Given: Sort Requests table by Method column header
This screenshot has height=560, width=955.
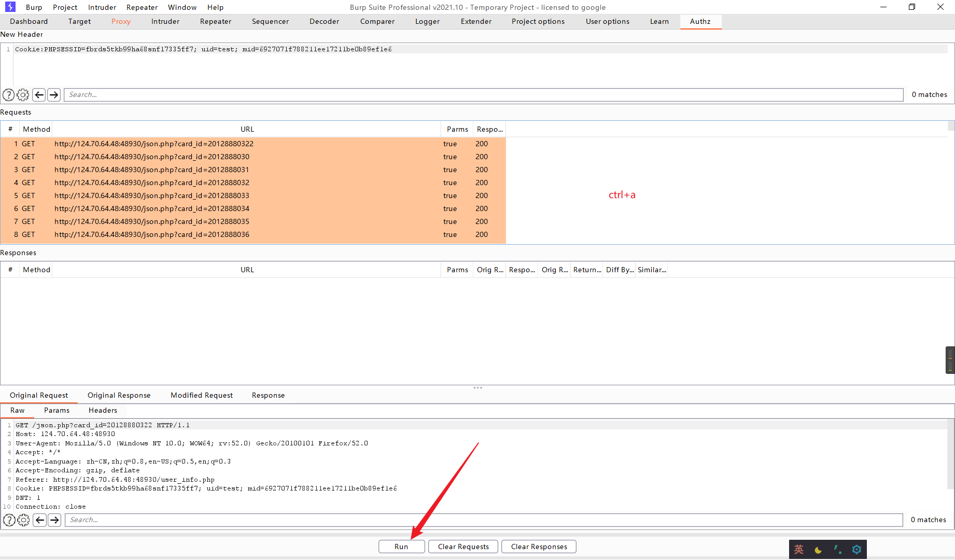Looking at the screenshot, I should point(36,129).
